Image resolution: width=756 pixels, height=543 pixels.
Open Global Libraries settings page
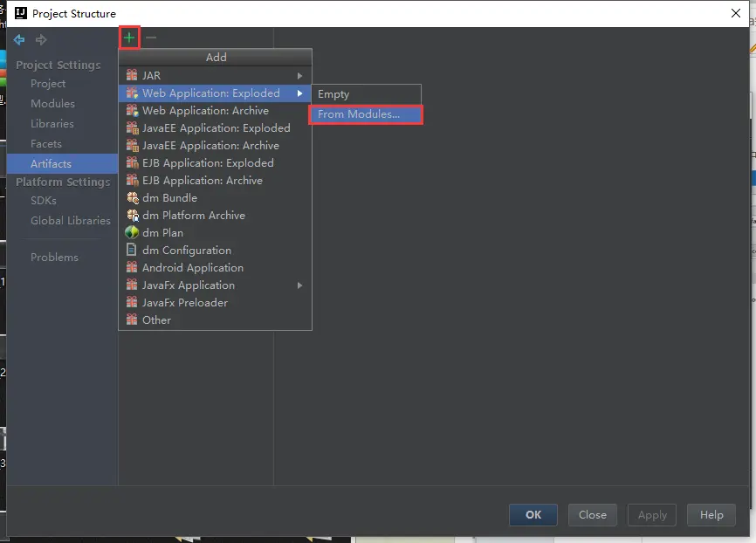click(x=71, y=220)
